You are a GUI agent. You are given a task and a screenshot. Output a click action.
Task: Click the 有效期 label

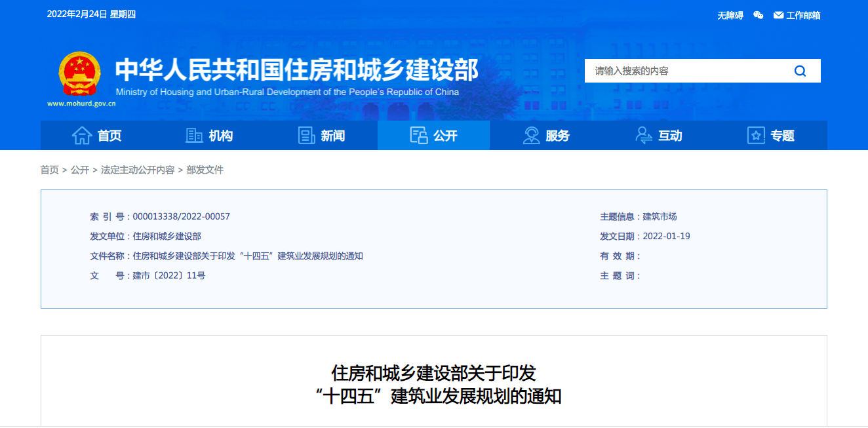coord(620,256)
